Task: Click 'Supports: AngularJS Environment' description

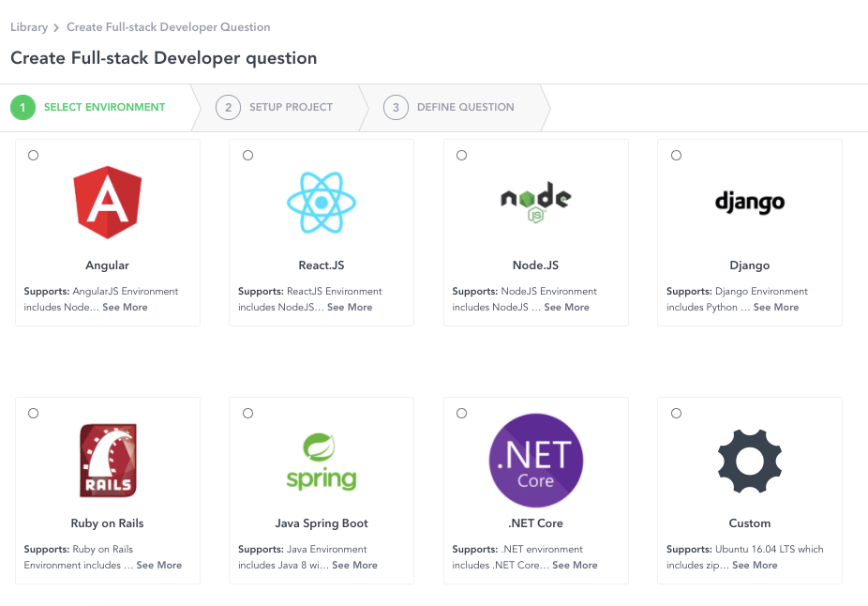Action: point(100,292)
